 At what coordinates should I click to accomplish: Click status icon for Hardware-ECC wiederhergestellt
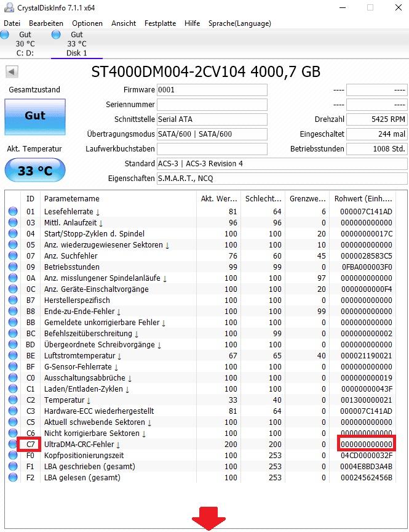[x=13, y=411]
